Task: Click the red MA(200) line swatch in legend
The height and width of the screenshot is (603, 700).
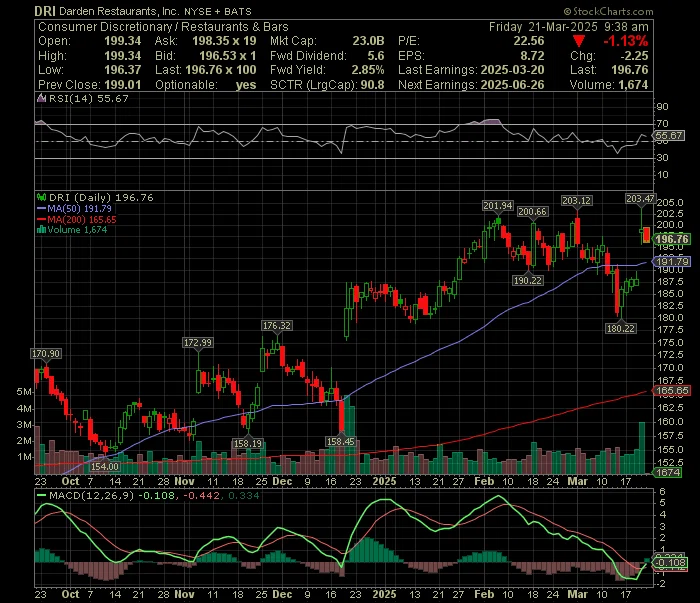Action: (x=42, y=219)
